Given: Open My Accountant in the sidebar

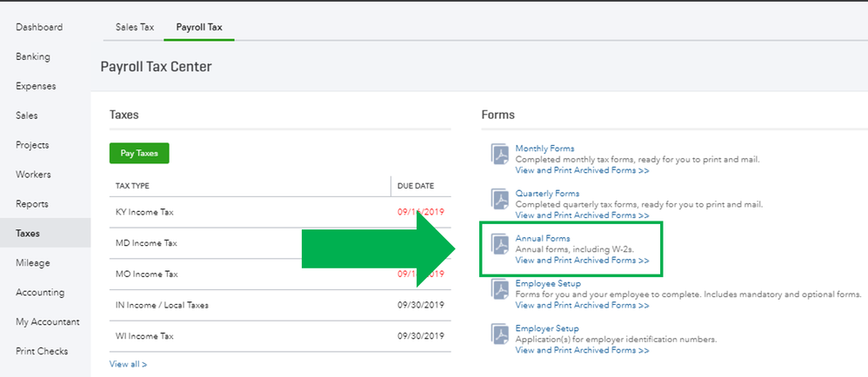Looking at the screenshot, I should click(x=48, y=321).
